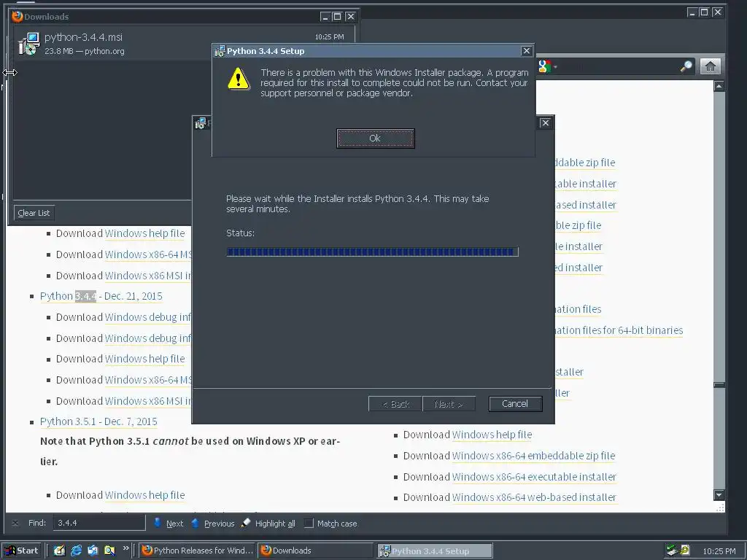The width and height of the screenshot is (747, 560).
Task: Open Windows help file link under Python 3.5.1
Action: coord(145,495)
